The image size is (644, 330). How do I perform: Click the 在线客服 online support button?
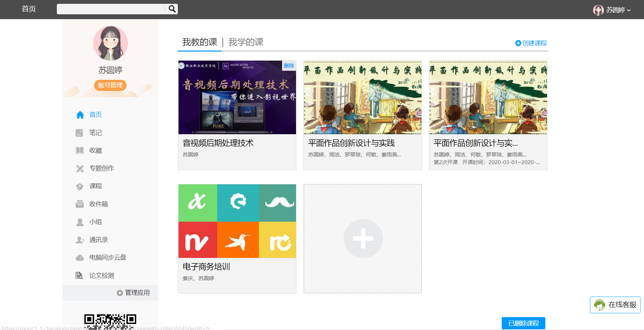[615, 305]
